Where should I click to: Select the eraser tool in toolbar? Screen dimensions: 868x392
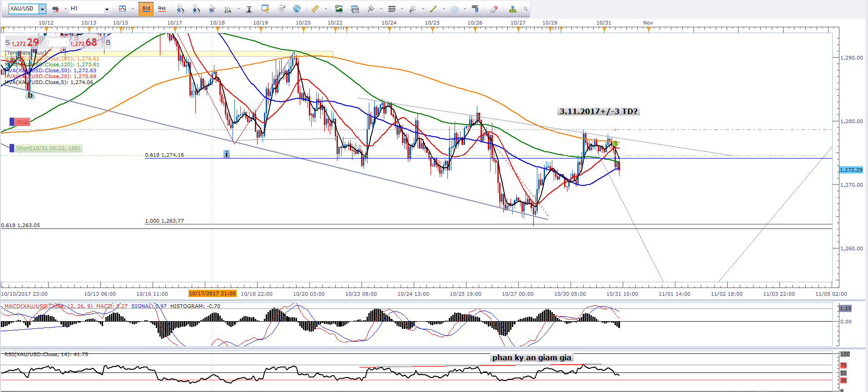pyautogui.click(x=494, y=9)
